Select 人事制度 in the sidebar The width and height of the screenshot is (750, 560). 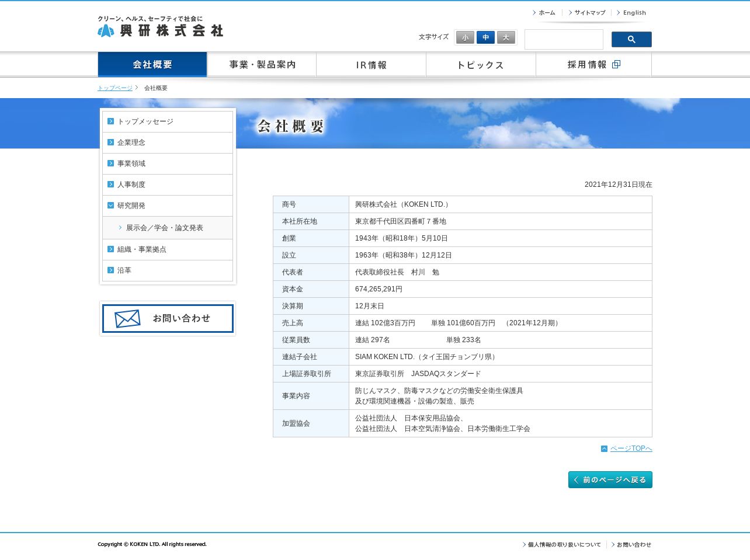(x=168, y=185)
